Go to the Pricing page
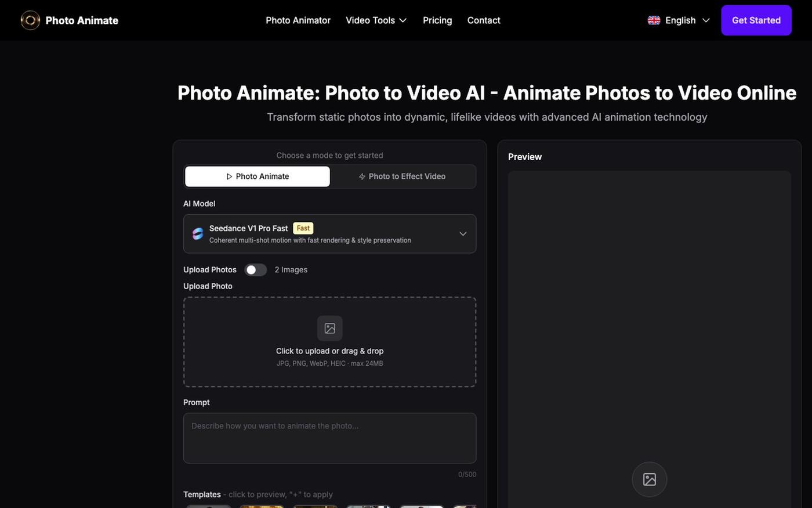812x508 pixels. pyautogui.click(x=437, y=20)
